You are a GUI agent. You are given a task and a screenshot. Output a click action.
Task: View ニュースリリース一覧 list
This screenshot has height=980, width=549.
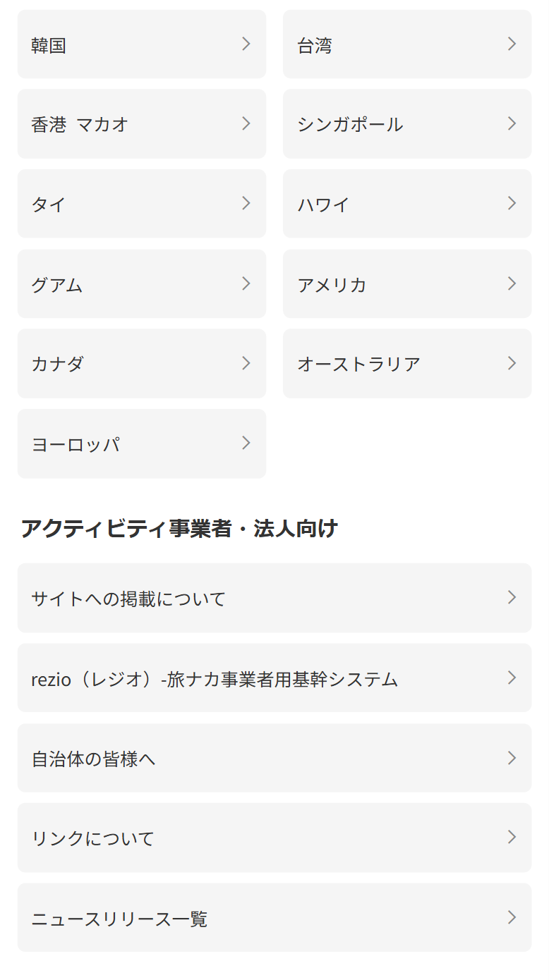(274, 918)
